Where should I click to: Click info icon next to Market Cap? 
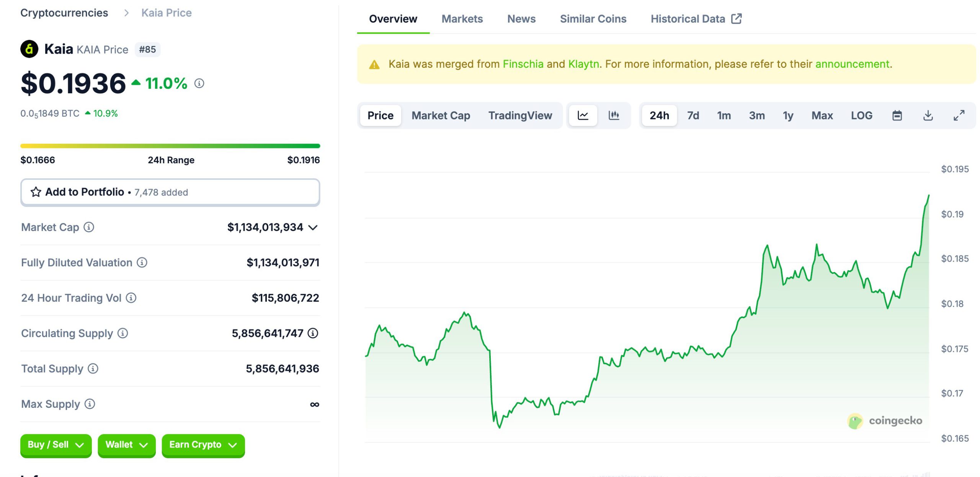click(89, 227)
